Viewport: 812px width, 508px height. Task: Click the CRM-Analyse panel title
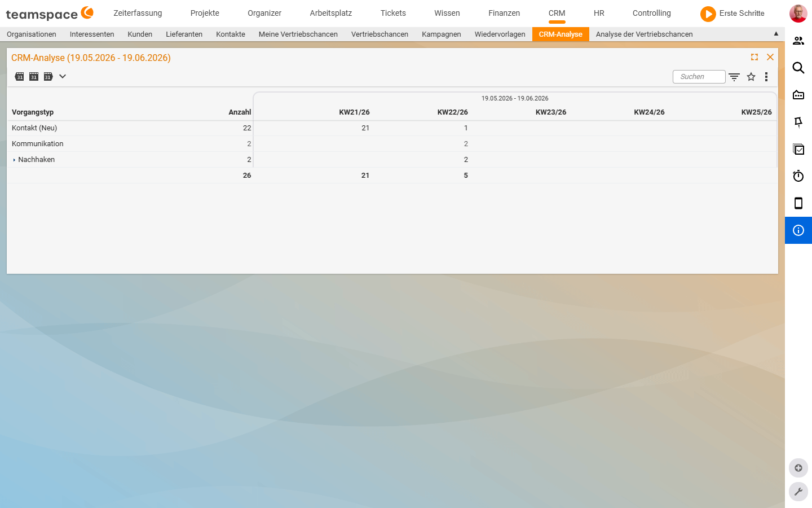(91, 58)
